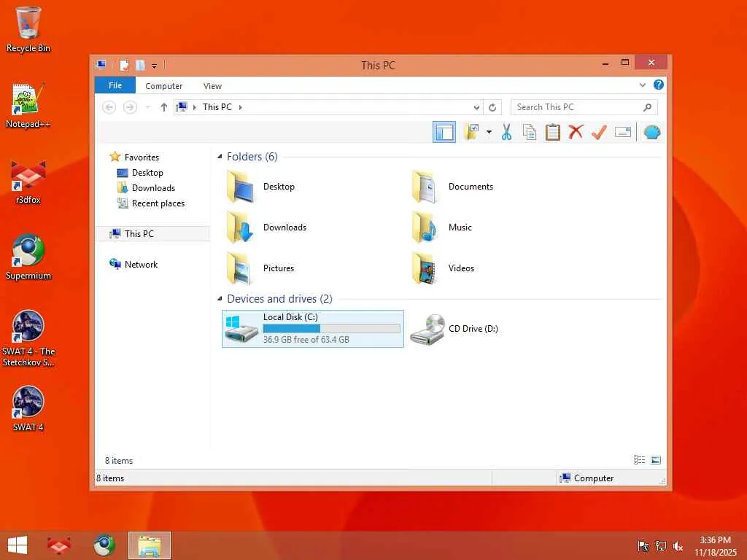Click the Rename toolbar icon
Image resolution: width=747 pixels, height=560 pixels.
pyautogui.click(x=623, y=133)
